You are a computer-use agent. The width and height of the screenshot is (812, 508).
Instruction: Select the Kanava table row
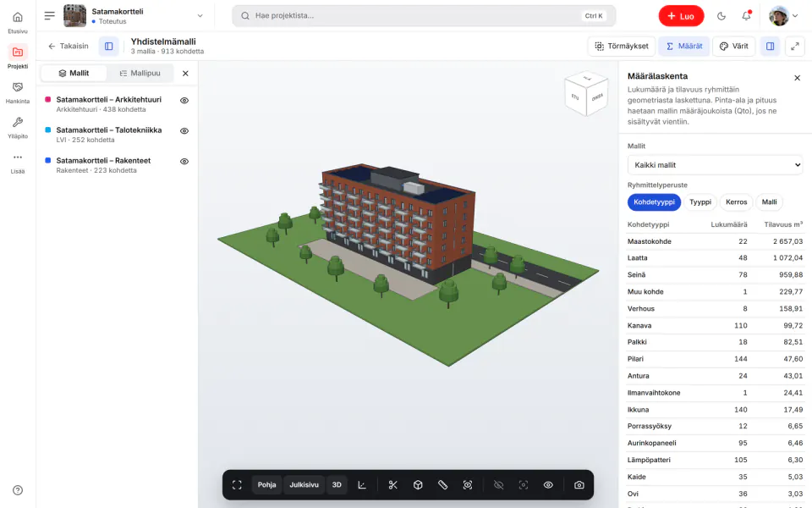click(x=716, y=325)
